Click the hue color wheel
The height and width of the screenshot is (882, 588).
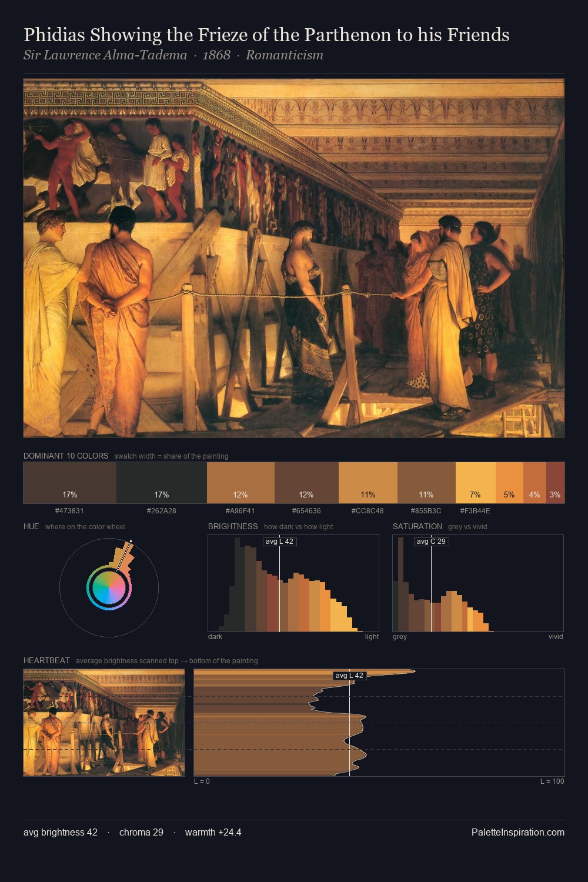pos(109,587)
